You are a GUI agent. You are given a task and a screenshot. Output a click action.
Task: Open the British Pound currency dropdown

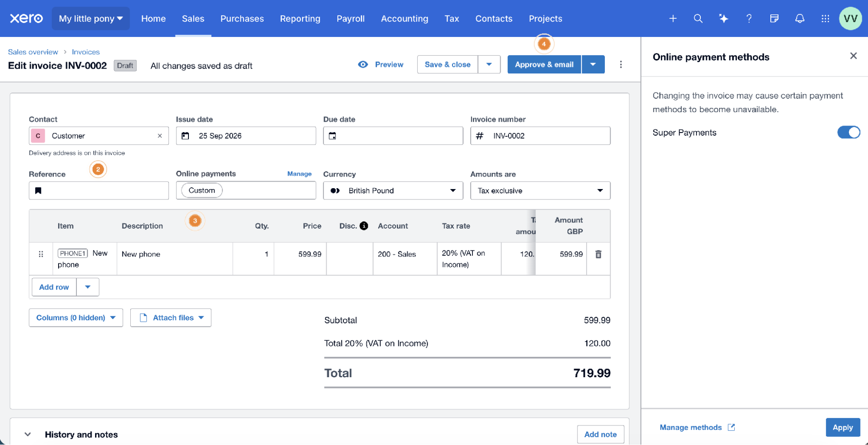393,190
